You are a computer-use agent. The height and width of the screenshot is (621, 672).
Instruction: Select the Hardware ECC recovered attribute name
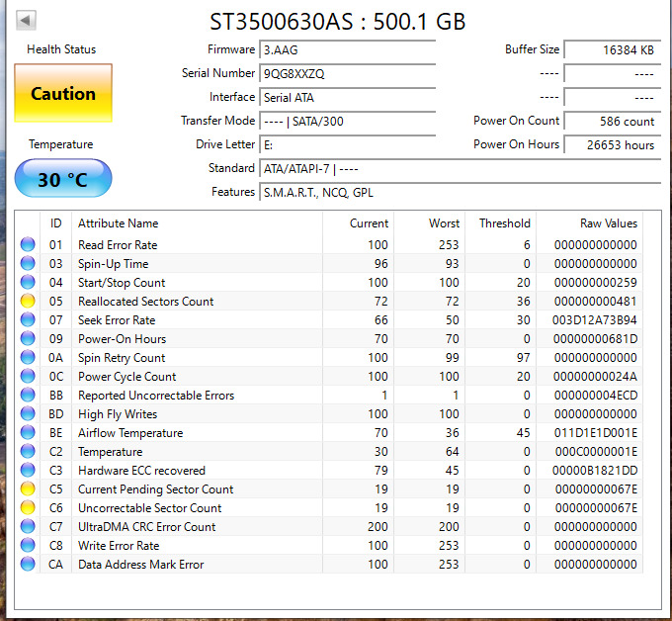[141, 471]
